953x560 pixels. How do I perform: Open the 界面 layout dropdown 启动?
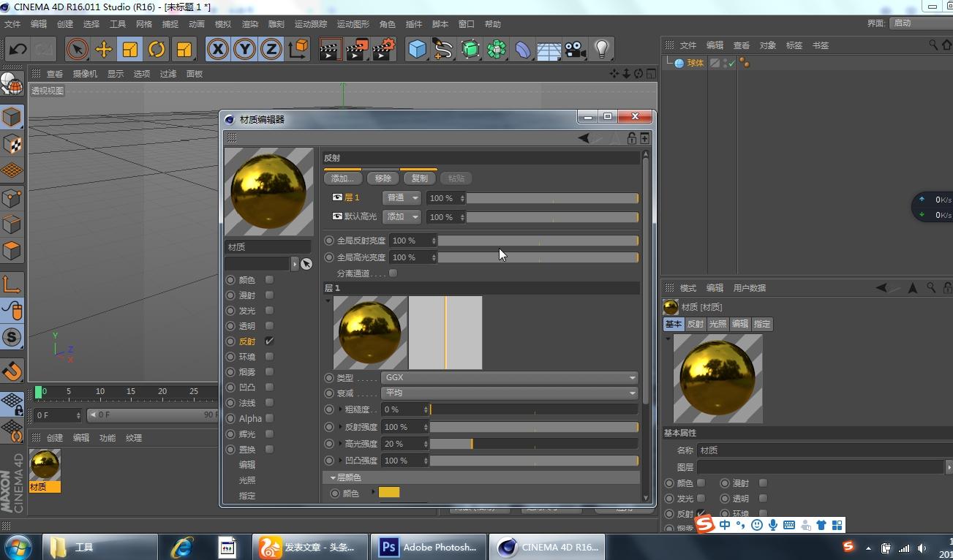(922, 23)
